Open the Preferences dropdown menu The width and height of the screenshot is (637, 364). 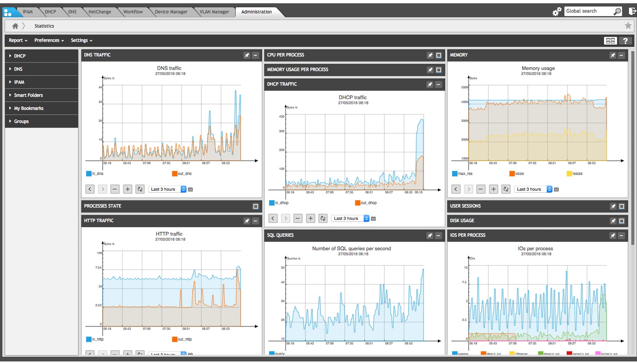coord(49,40)
